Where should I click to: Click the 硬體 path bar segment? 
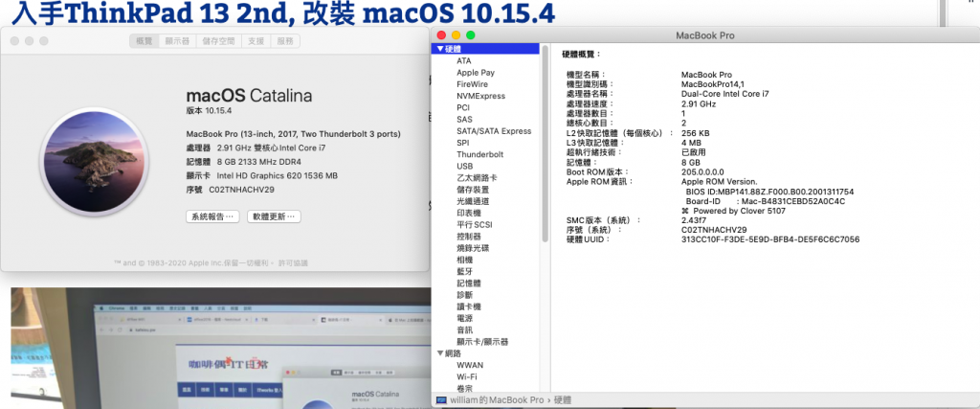point(563,399)
